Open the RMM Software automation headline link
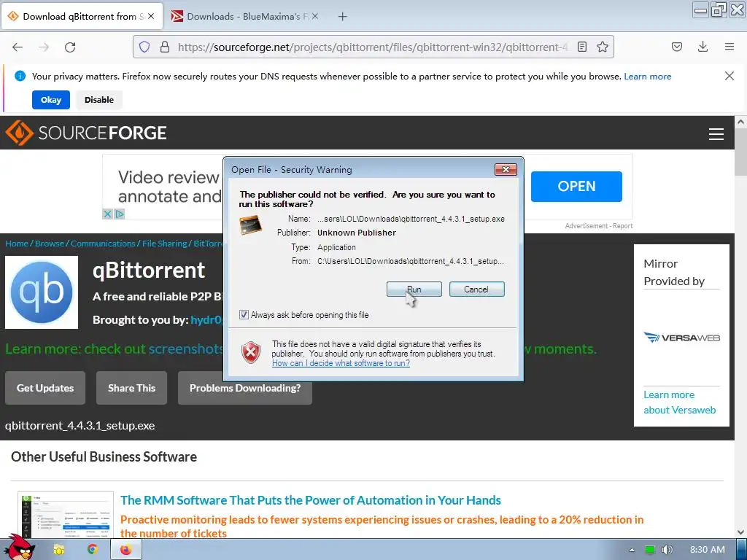The height and width of the screenshot is (560, 747). pyautogui.click(x=311, y=500)
